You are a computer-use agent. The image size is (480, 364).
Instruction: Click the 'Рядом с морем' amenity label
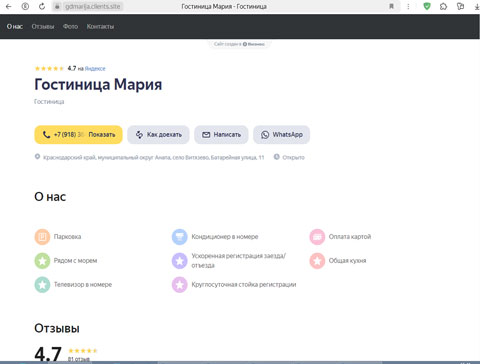click(75, 261)
